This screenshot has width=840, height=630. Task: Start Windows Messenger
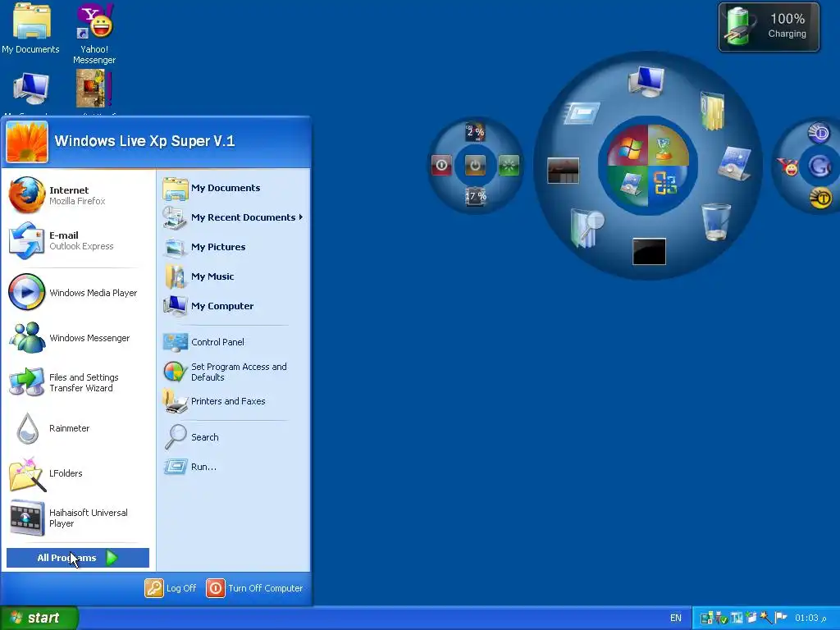tap(78, 337)
